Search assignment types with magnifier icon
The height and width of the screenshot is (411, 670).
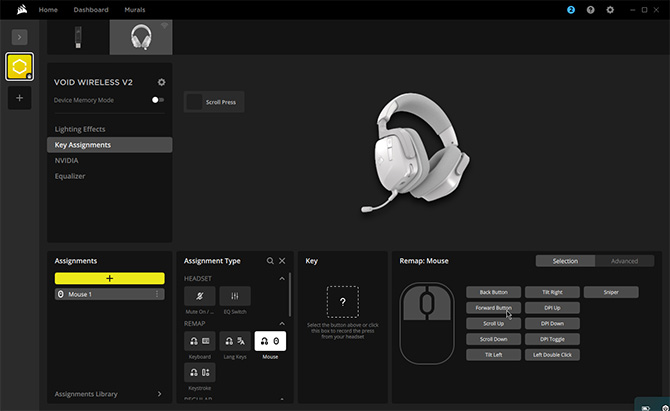[270, 261]
